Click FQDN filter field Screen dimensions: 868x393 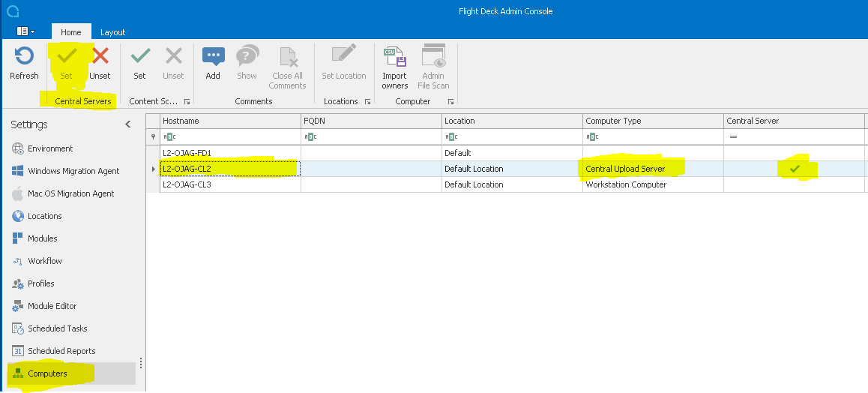pyautogui.click(x=372, y=136)
